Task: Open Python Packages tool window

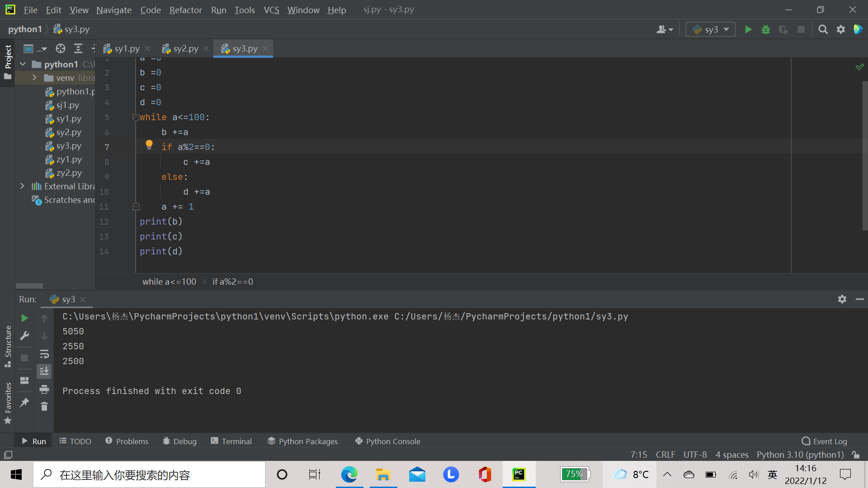Action: [302, 441]
